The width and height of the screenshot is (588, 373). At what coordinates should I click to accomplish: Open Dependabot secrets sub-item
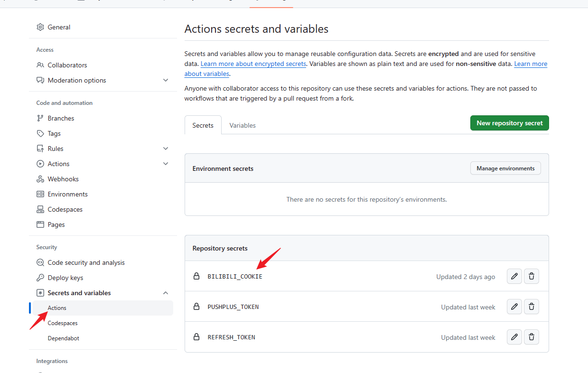[x=64, y=338]
